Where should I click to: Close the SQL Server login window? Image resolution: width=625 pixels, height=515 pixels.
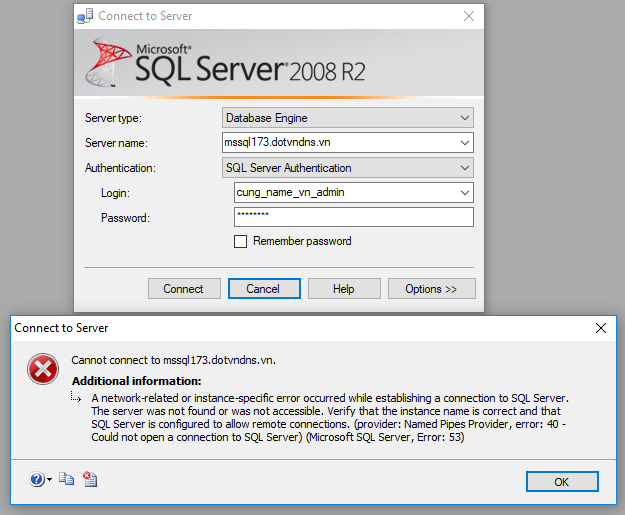pos(469,16)
